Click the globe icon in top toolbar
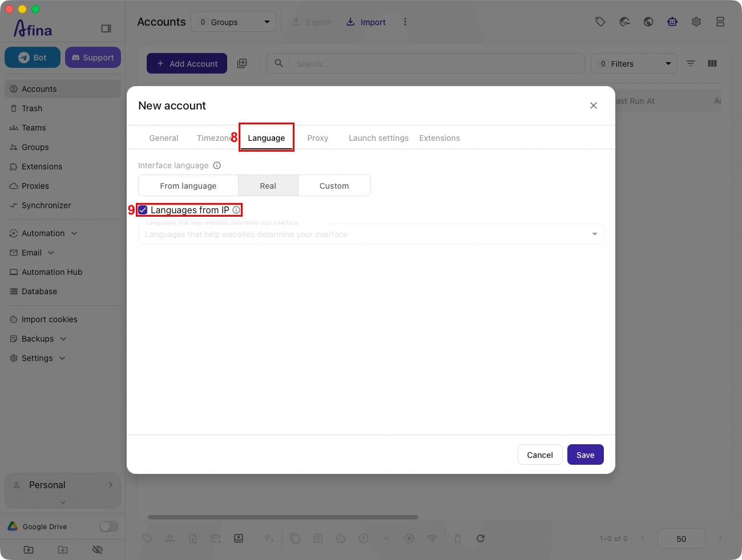 tap(648, 22)
